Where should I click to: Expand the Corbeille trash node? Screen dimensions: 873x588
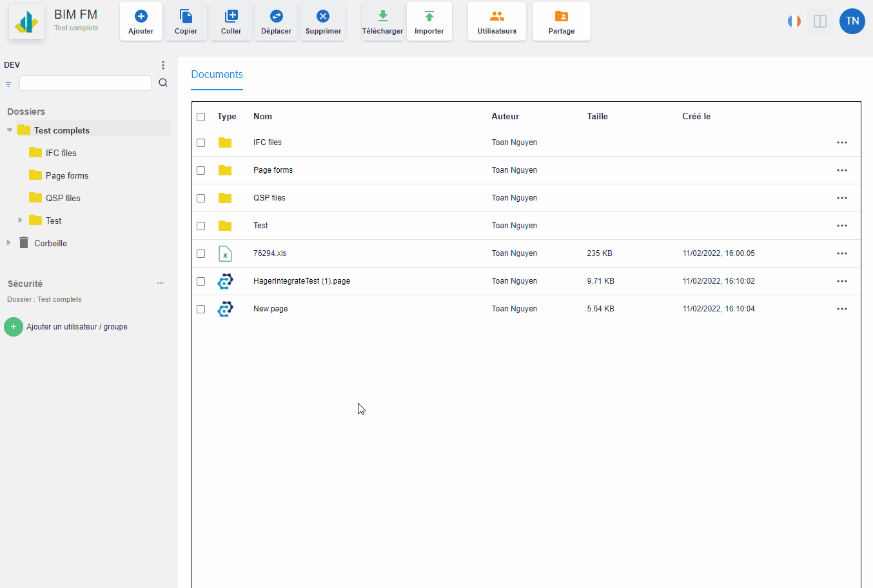click(x=8, y=243)
